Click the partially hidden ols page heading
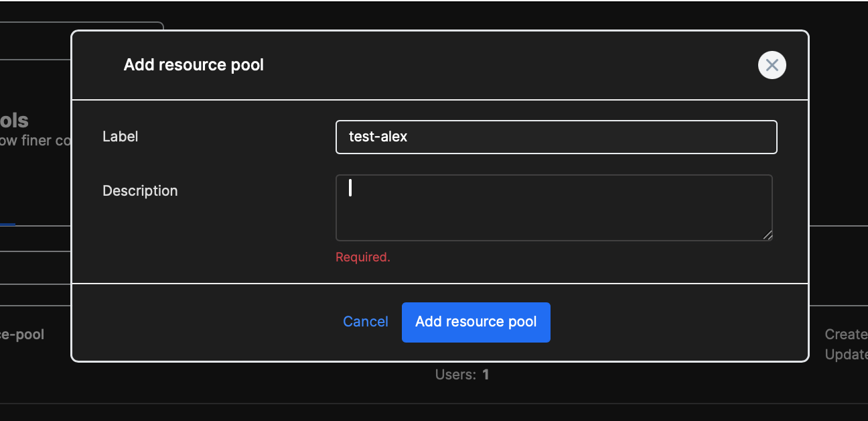Screen dimensions: 868x421 (14, 121)
